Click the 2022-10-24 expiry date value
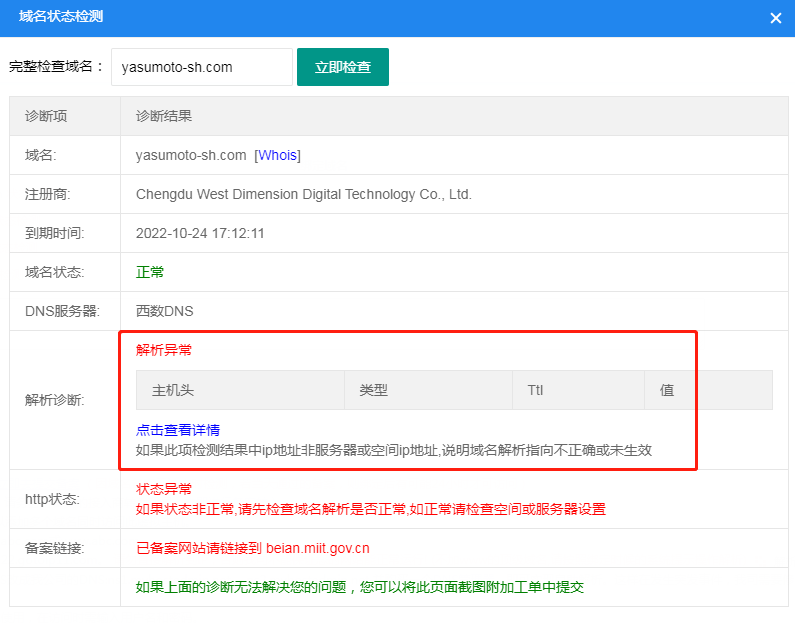 [200, 233]
